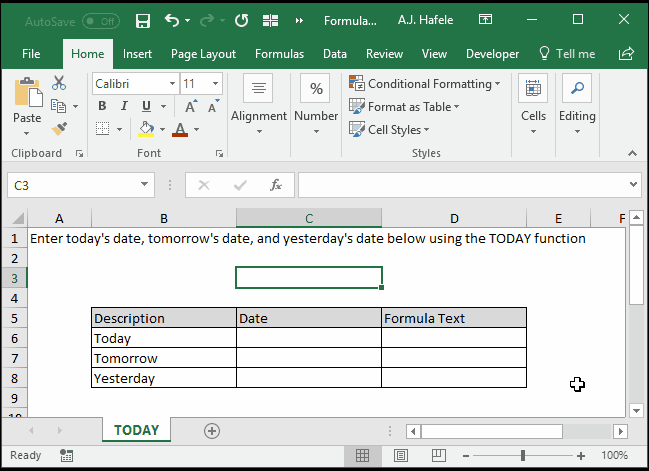The width and height of the screenshot is (649, 471).
Task: Switch to the Insert tab
Action: click(x=137, y=54)
